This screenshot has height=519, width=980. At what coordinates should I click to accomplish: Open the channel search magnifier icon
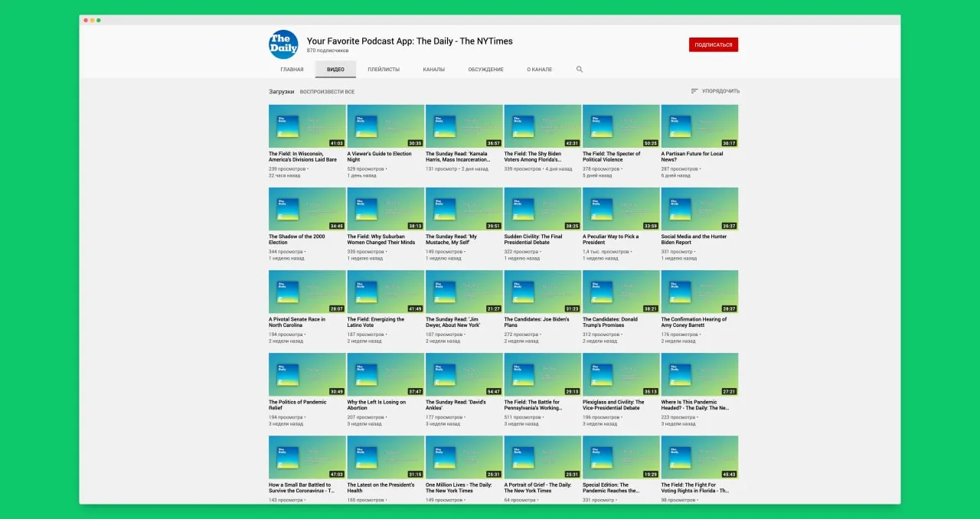pos(580,70)
